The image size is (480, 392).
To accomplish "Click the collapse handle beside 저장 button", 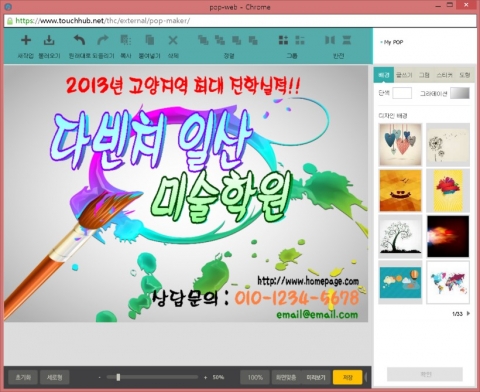I will [367, 377].
